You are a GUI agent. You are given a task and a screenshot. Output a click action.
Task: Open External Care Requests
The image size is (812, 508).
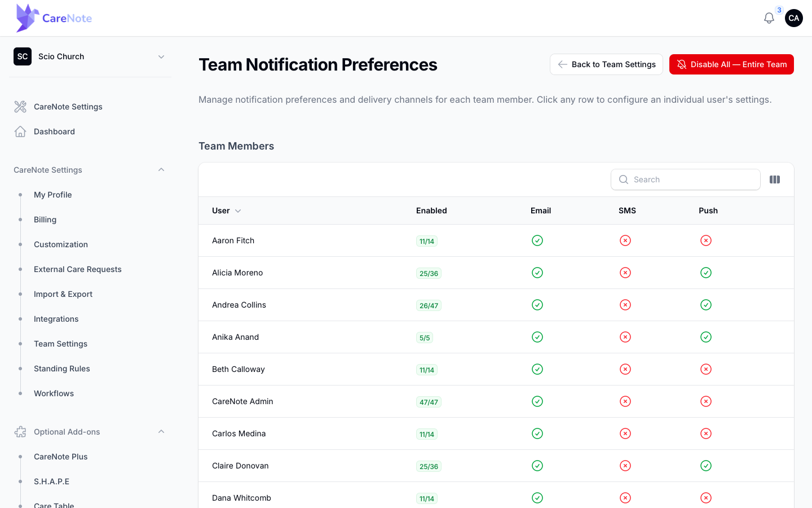click(78, 269)
